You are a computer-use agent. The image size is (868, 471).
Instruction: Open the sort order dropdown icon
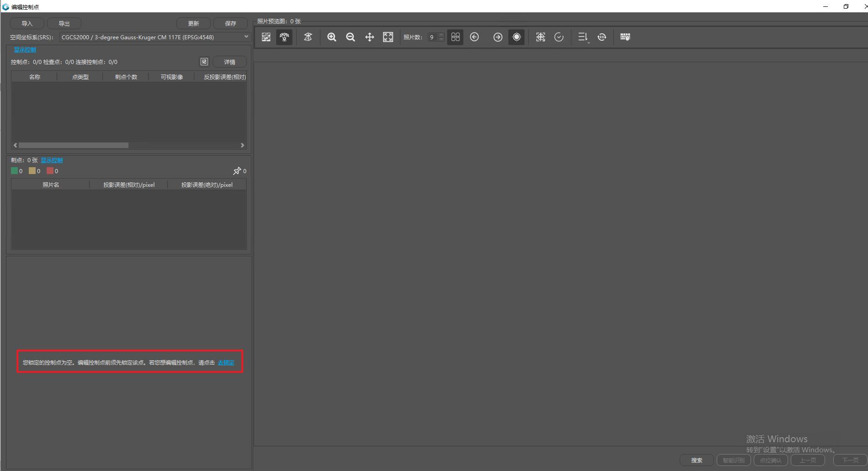tap(583, 37)
